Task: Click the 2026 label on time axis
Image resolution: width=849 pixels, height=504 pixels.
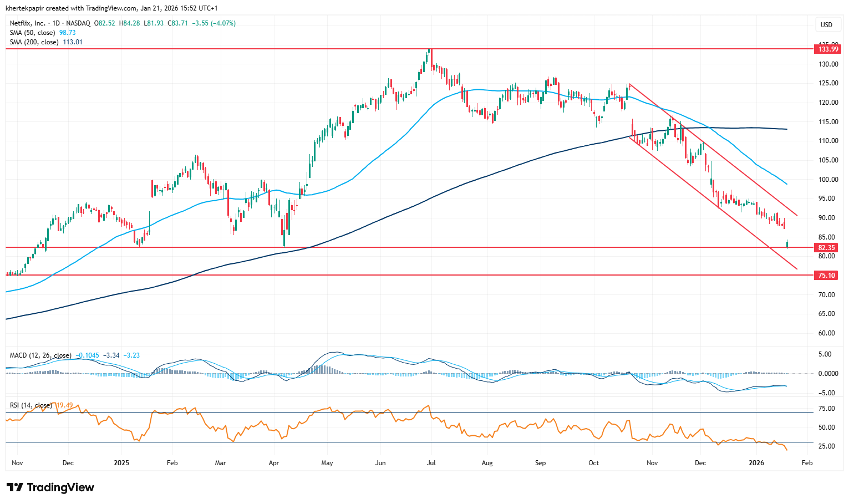Action: tap(756, 463)
